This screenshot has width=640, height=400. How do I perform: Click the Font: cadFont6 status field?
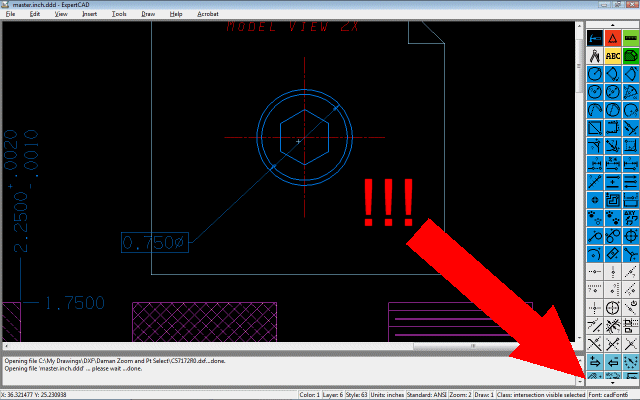coord(608,395)
